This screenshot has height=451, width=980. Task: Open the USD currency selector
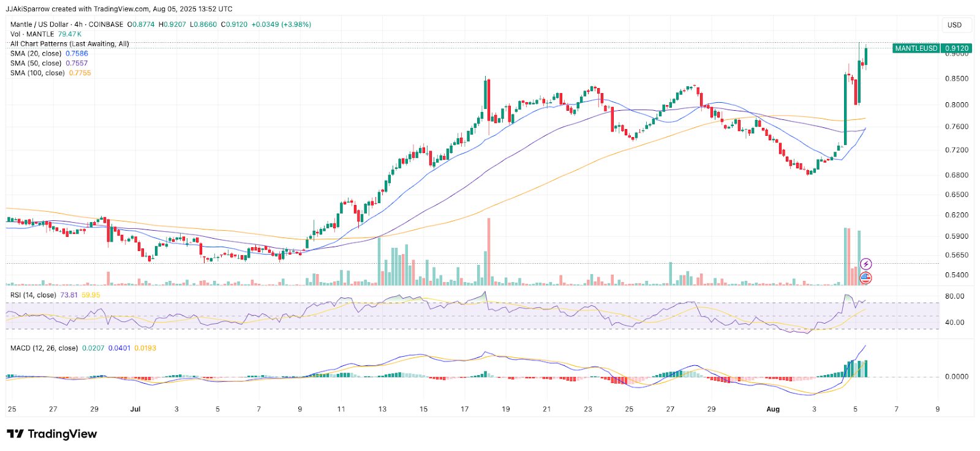tap(954, 25)
